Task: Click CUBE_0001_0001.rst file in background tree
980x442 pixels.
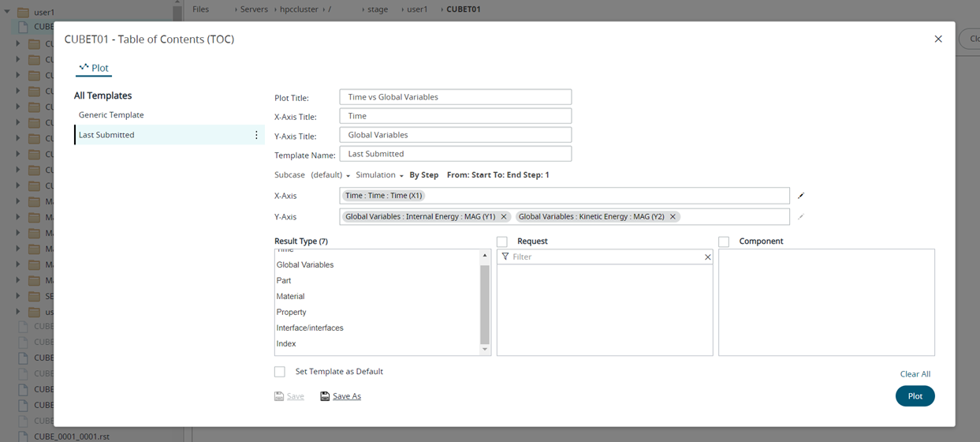Action: (x=72, y=436)
